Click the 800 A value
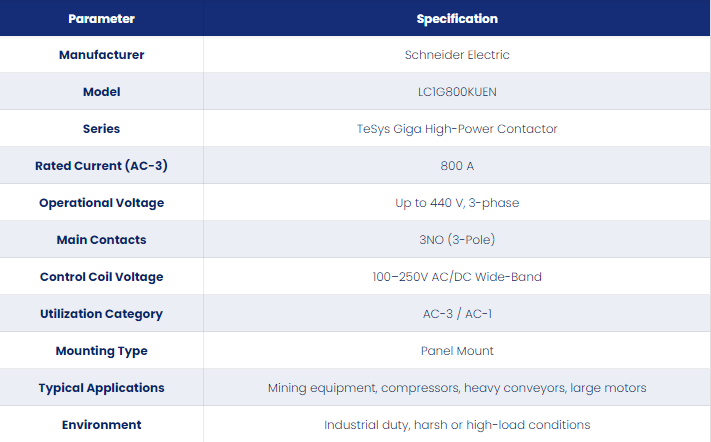Screen dimensions: 711x442 tap(457, 166)
